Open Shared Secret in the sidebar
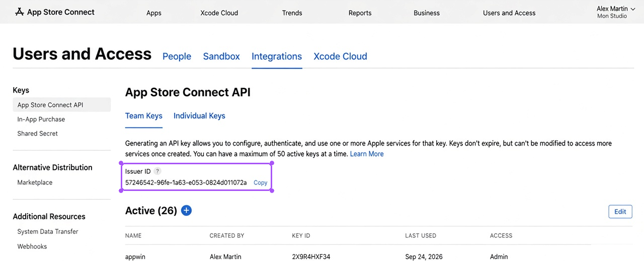Viewport: 644px width, 261px height. [x=38, y=134]
